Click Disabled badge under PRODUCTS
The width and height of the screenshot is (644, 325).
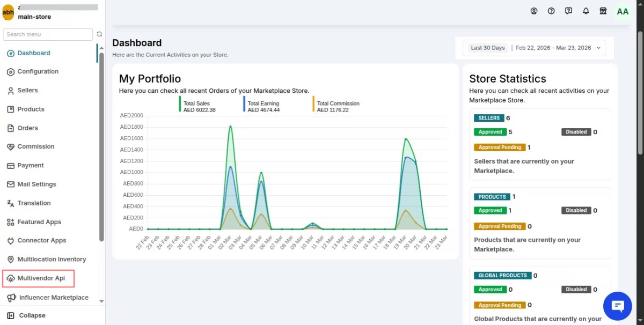tap(576, 211)
